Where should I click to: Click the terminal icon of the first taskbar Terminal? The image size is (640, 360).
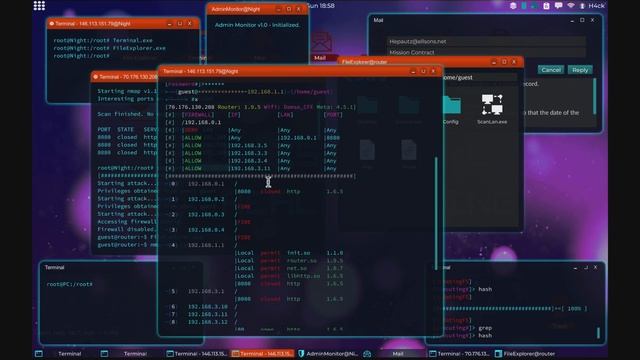coord(39,354)
